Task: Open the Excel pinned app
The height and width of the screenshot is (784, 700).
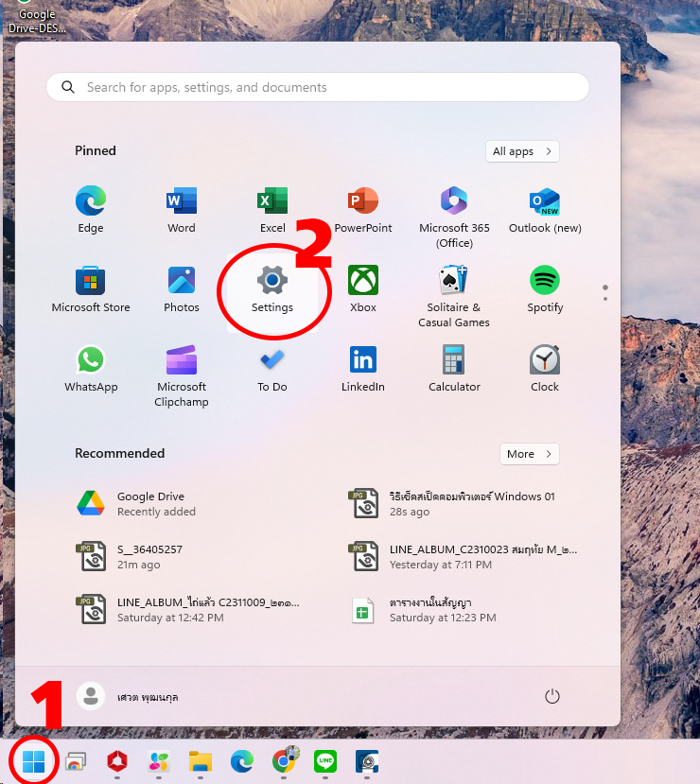Action: (x=272, y=209)
